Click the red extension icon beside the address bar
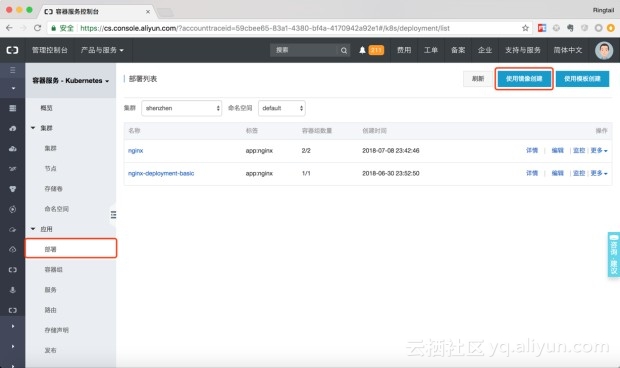 (542, 28)
